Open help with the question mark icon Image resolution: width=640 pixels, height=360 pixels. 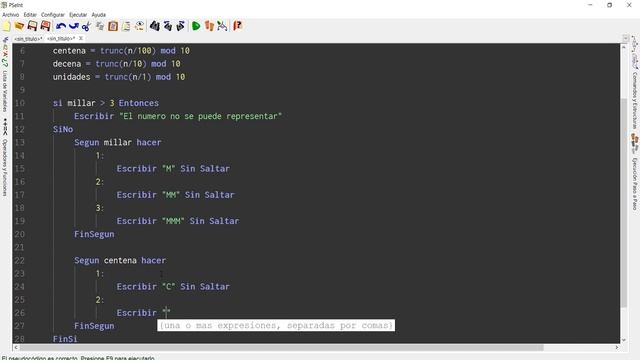pos(238,26)
